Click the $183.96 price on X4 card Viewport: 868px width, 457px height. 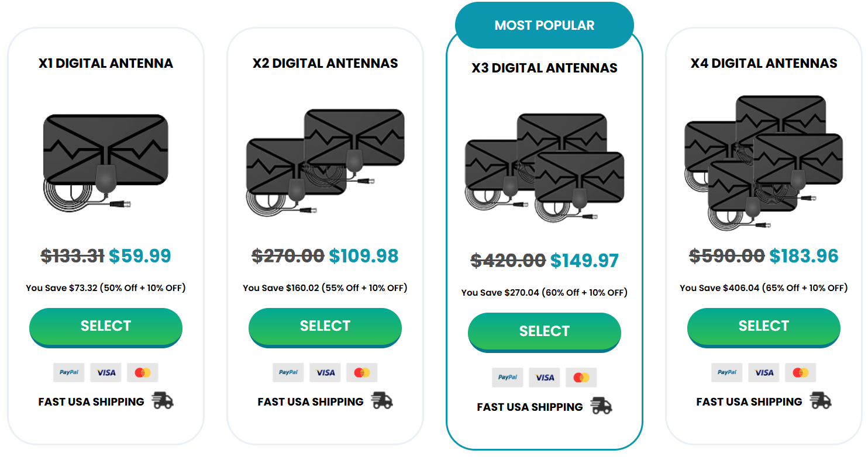click(x=804, y=256)
